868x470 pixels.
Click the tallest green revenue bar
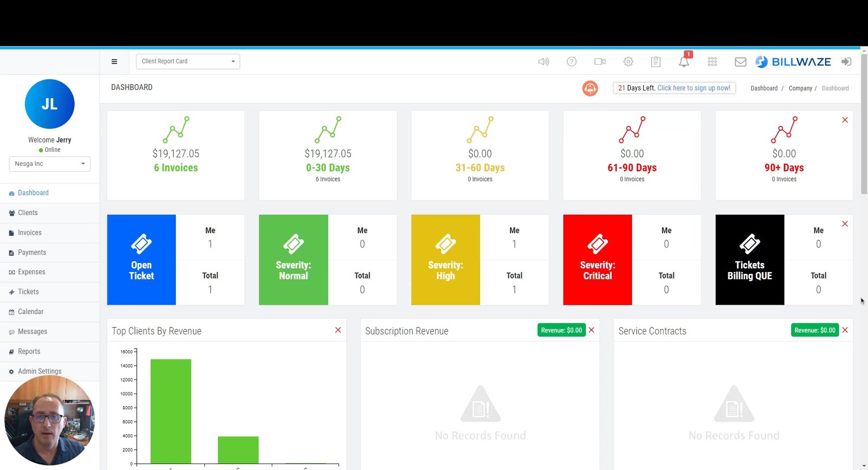point(171,411)
